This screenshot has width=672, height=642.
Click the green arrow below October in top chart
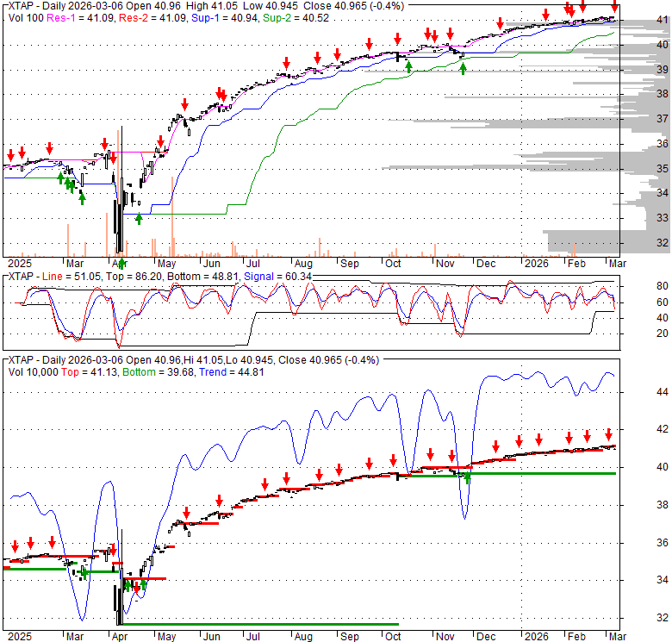coord(408,65)
